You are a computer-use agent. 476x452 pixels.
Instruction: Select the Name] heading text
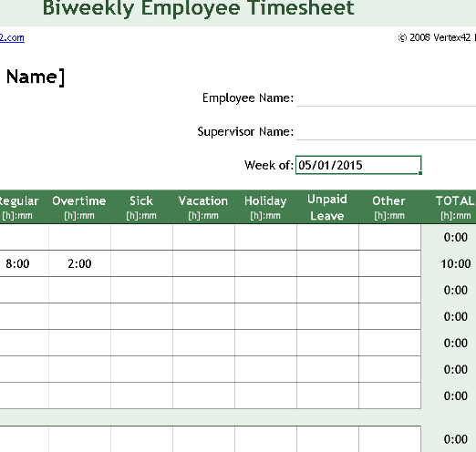click(36, 77)
